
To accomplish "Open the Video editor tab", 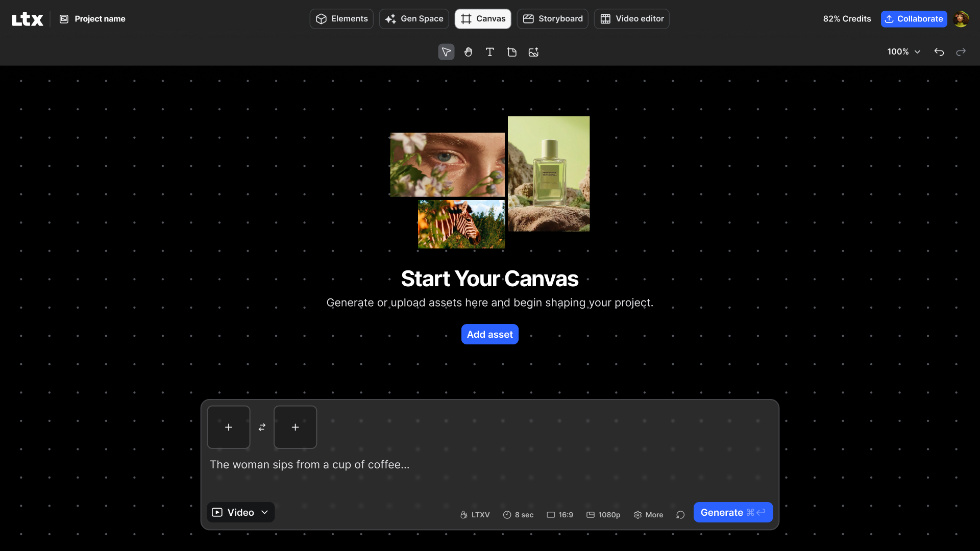I will coord(632,19).
